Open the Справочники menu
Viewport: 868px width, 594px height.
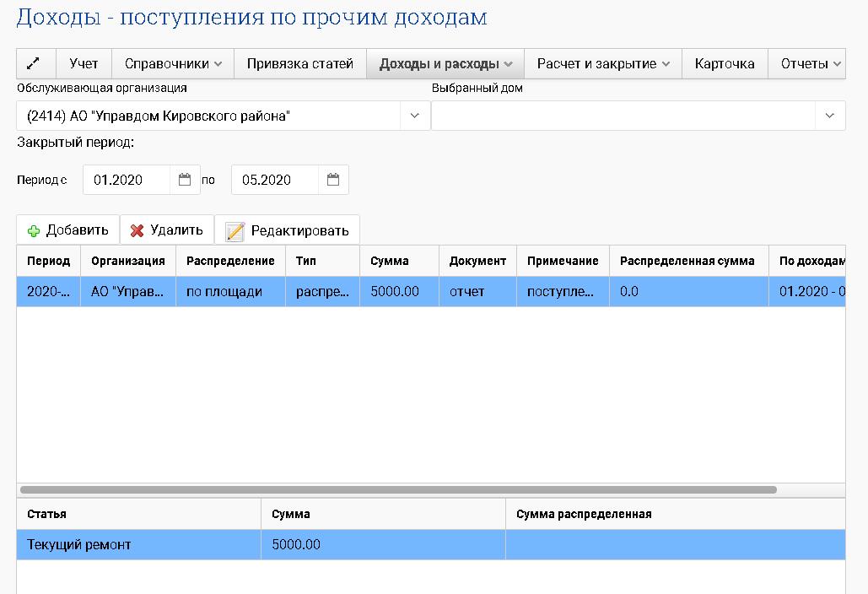173,64
